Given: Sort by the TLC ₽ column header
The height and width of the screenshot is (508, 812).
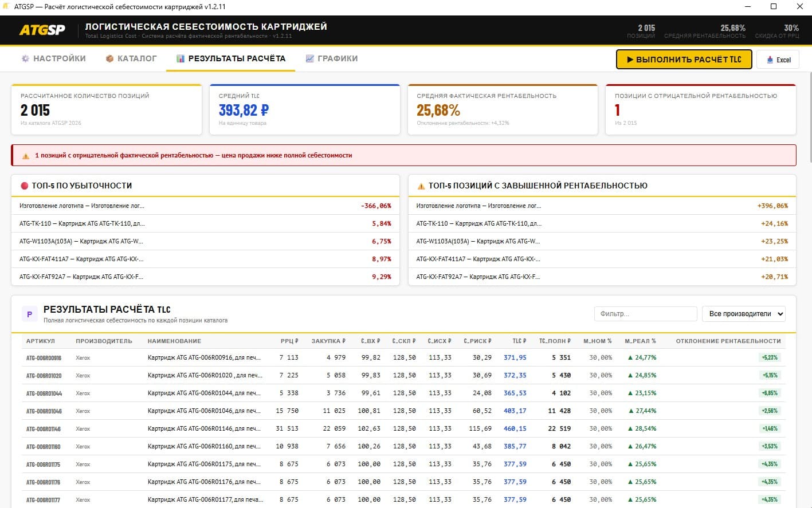Looking at the screenshot, I should pyautogui.click(x=519, y=341).
